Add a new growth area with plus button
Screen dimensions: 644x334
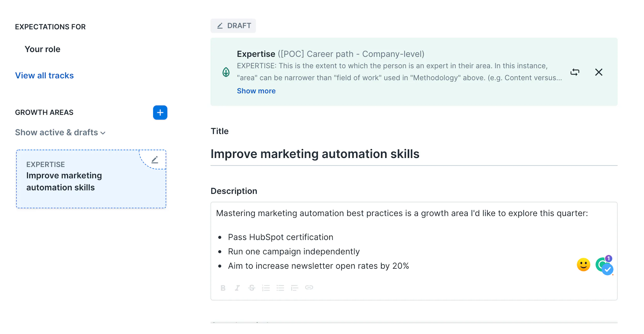pos(160,112)
